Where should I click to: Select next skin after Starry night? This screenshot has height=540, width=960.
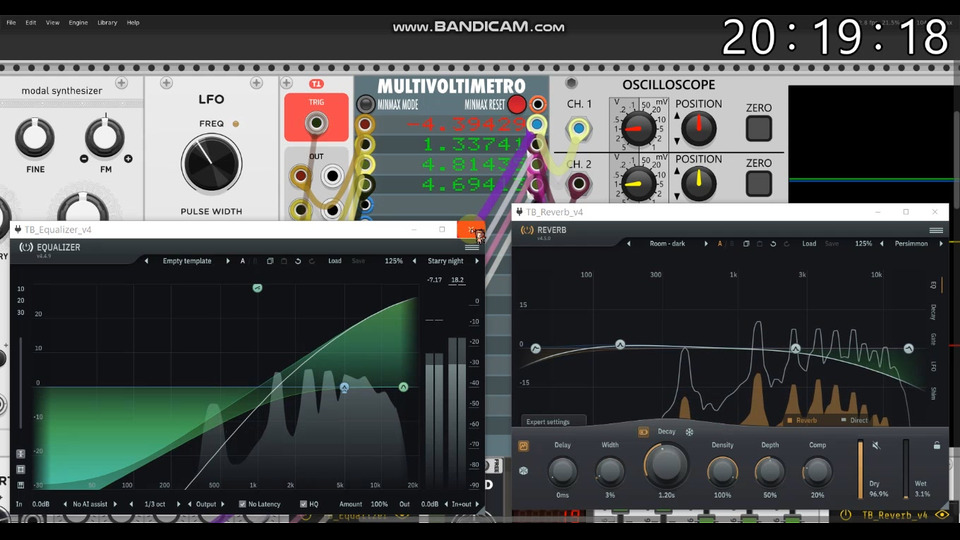477,261
